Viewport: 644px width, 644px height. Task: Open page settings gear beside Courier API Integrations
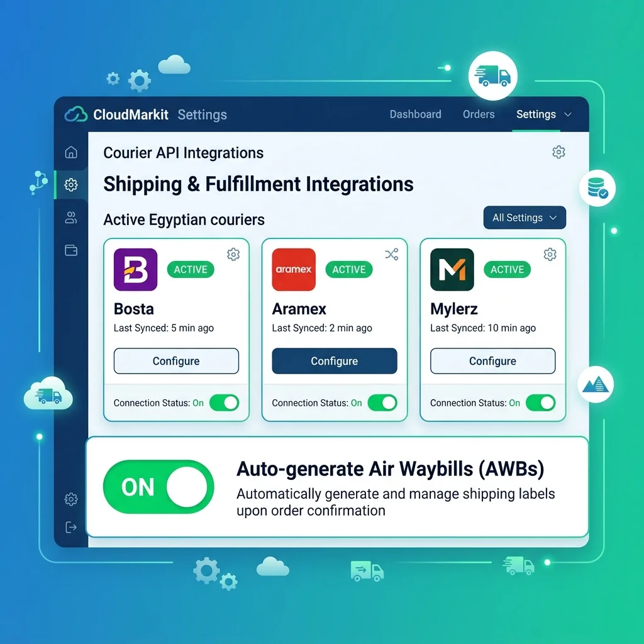click(x=558, y=152)
